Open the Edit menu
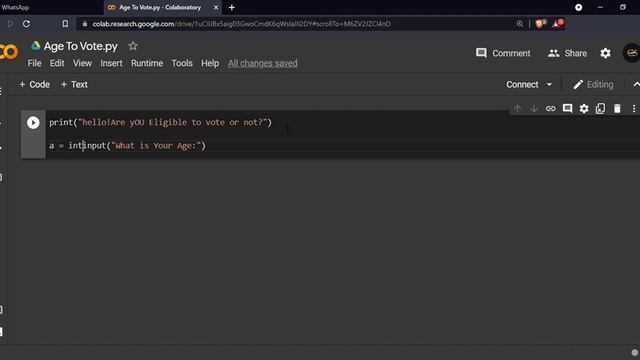This screenshot has width=640, height=360. (57, 63)
